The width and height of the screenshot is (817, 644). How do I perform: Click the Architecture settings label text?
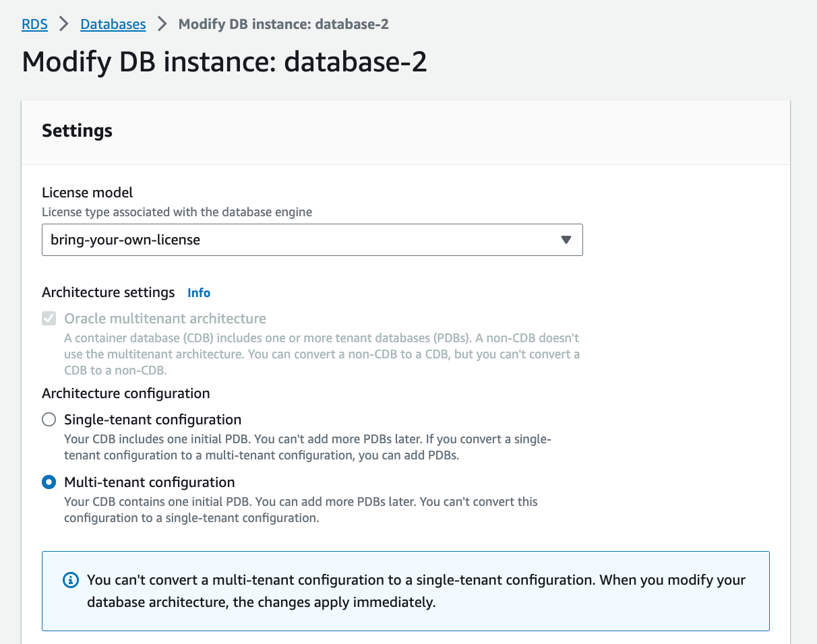pos(108,292)
